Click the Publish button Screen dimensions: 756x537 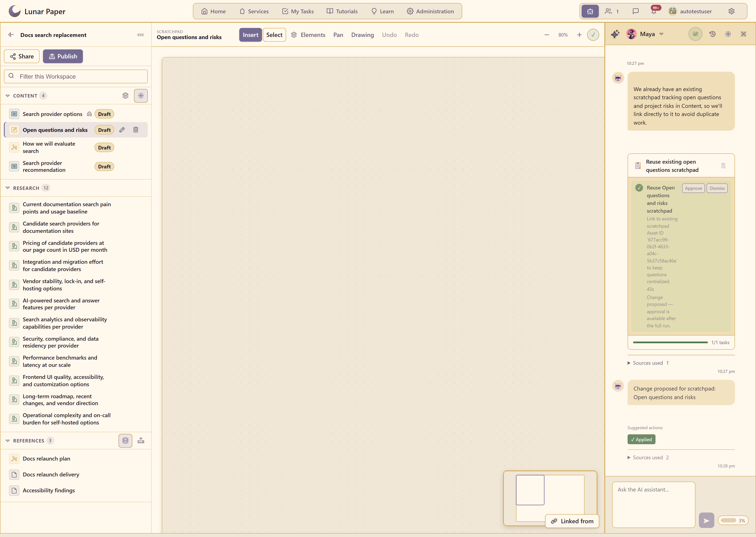click(x=63, y=56)
